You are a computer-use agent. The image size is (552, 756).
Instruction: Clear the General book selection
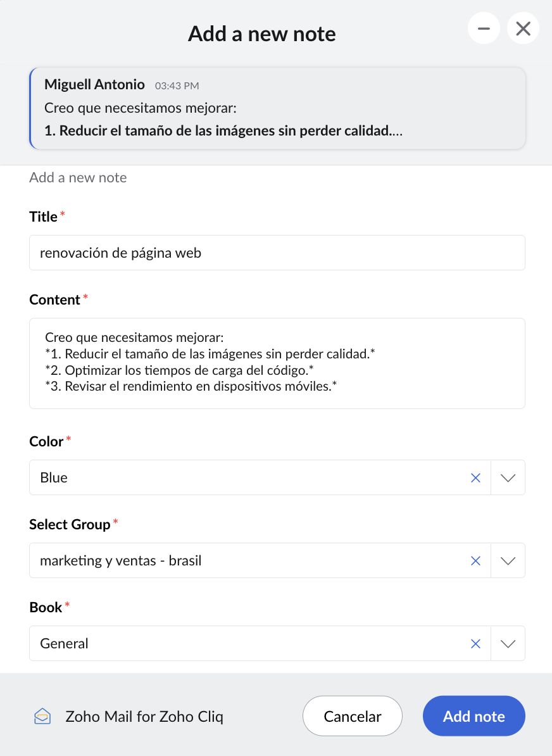pyautogui.click(x=476, y=644)
